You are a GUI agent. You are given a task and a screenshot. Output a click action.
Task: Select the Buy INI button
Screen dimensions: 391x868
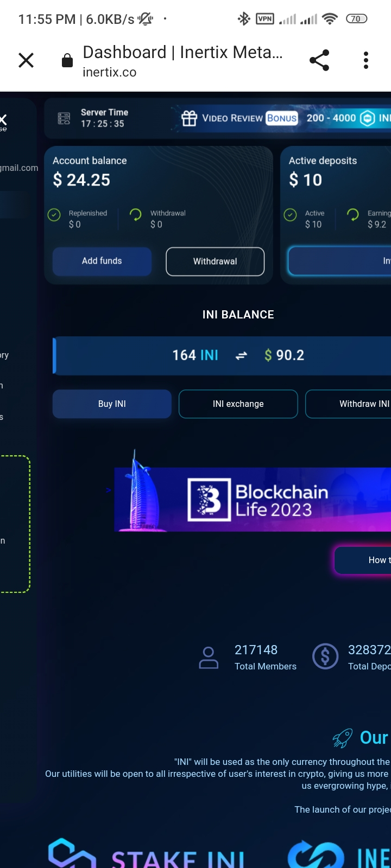pos(112,404)
